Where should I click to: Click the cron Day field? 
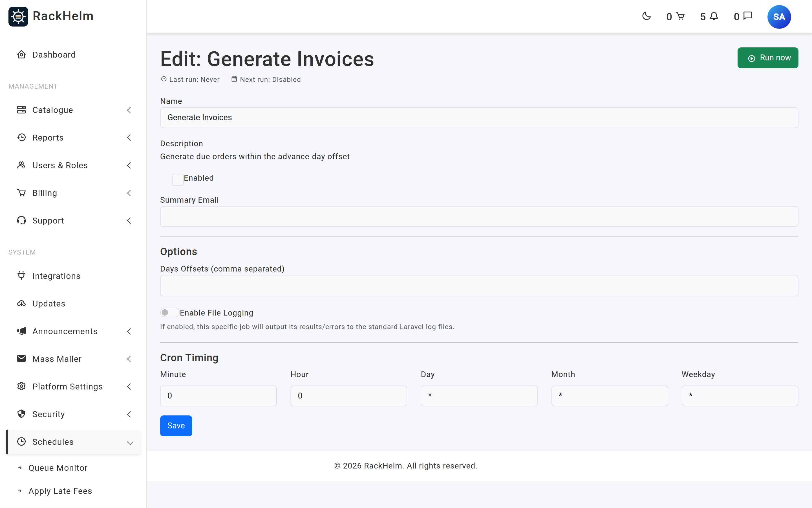click(x=479, y=396)
